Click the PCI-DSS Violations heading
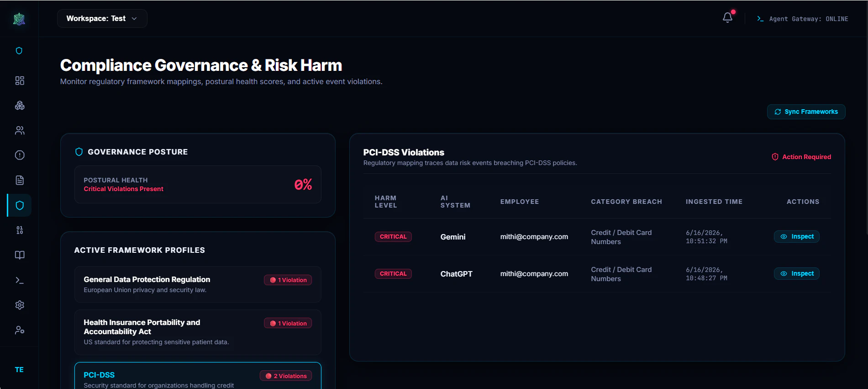 coord(404,152)
